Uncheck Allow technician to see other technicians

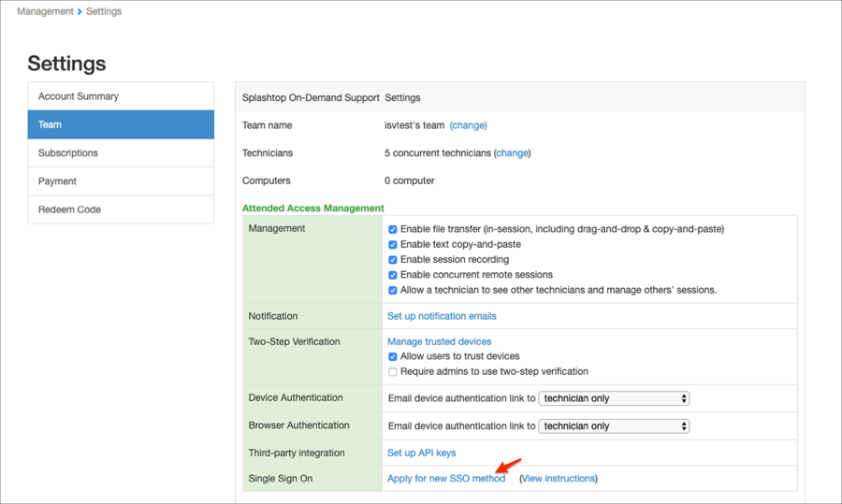pos(393,290)
